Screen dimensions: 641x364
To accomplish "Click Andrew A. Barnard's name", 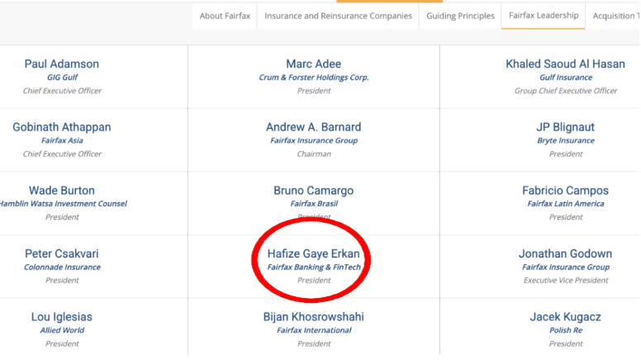I will point(314,128).
